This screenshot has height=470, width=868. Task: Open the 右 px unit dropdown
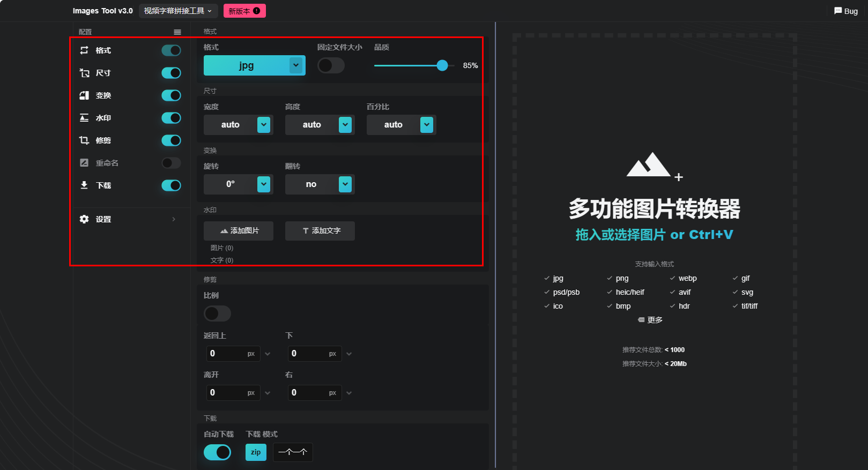[x=349, y=393]
